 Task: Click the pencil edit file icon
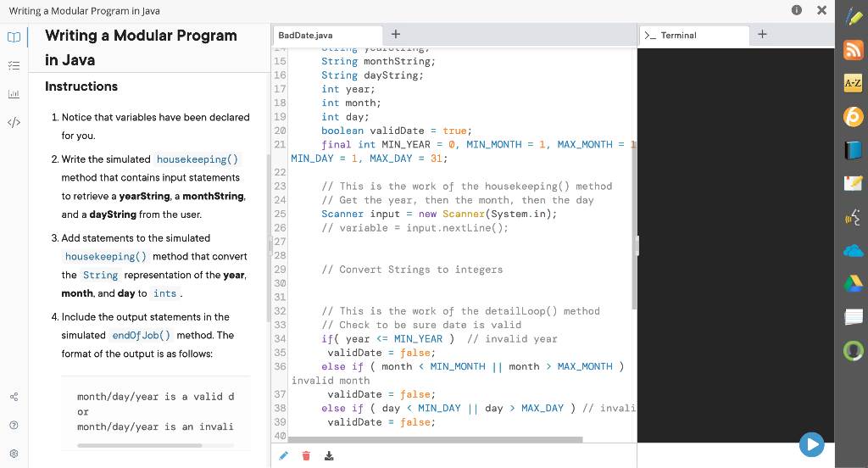(283, 455)
